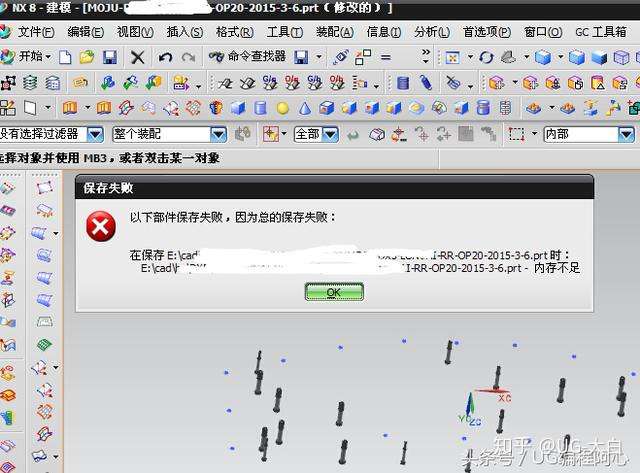The height and width of the screenshot is (473, 640).
Task: Open the 插入(S) menu
Action: click(184, 32)
